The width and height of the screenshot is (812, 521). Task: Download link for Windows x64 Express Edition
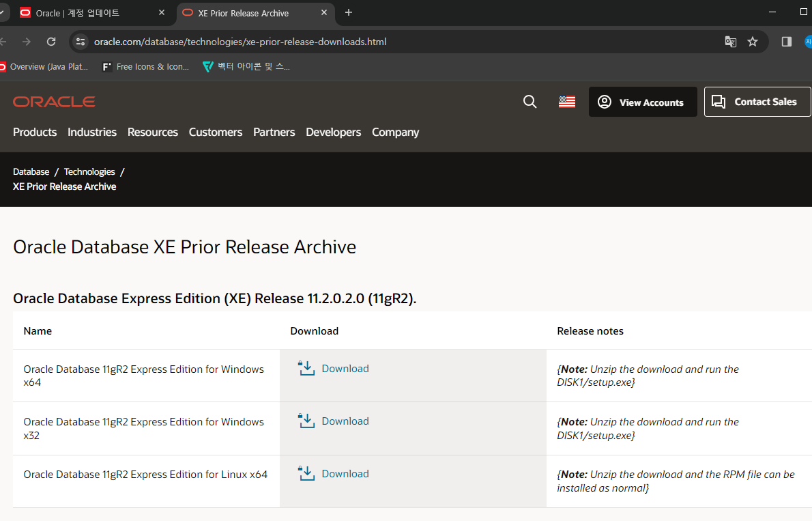point(345,369)
